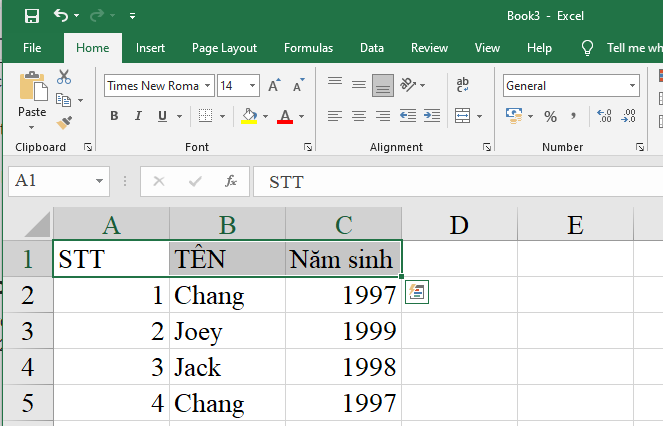
Task: Apply accounting number format
Action: click(x=514, y=116)
